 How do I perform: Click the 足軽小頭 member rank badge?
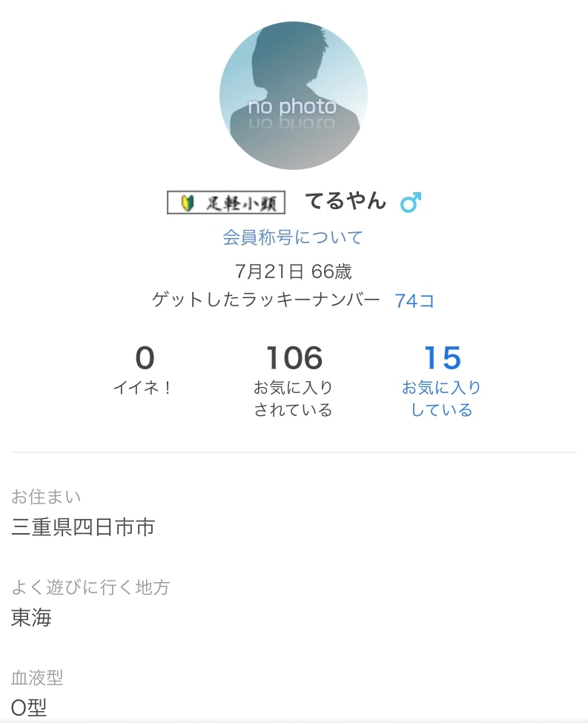(226, 202)
